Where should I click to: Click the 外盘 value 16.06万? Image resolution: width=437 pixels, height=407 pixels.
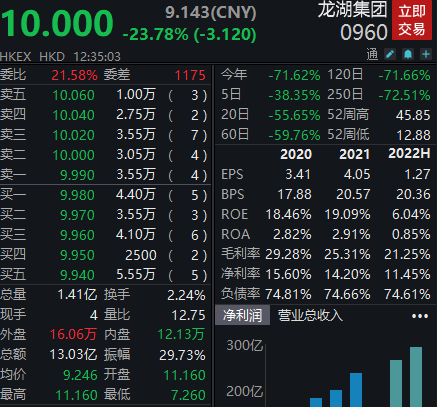(x=73, y=334)
